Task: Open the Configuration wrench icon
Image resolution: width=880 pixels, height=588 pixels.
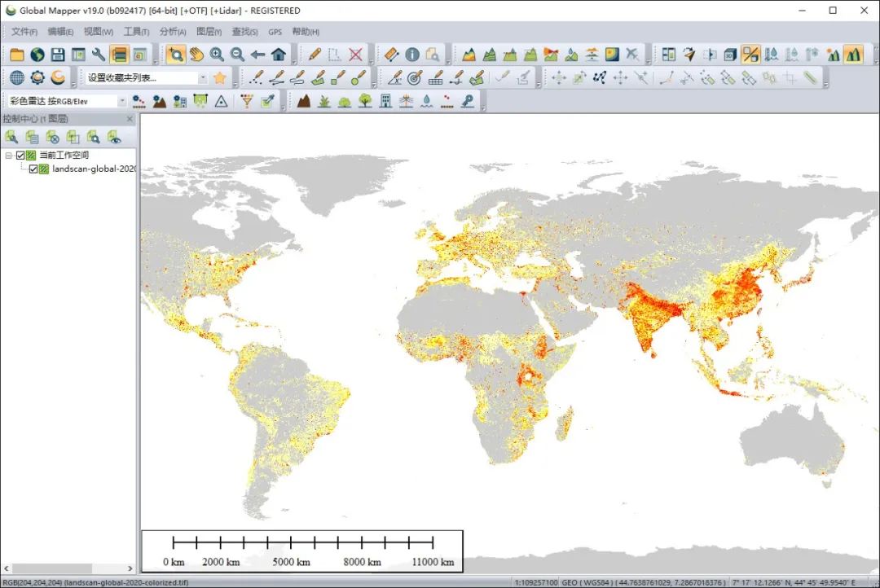Action: click(99, 55)
